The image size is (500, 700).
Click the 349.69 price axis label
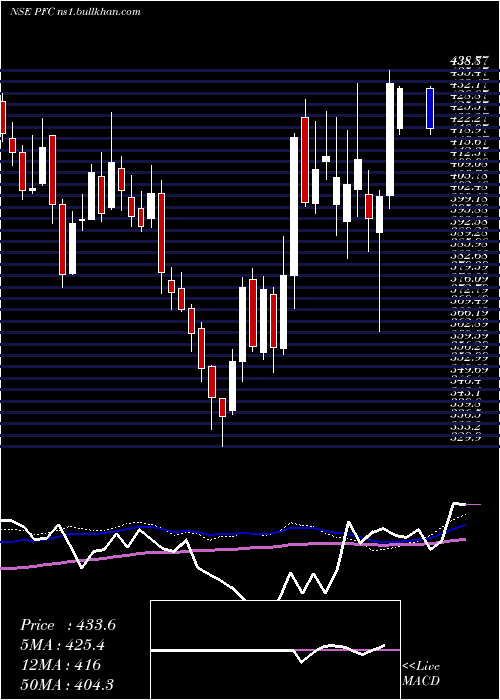click(469, 369)
